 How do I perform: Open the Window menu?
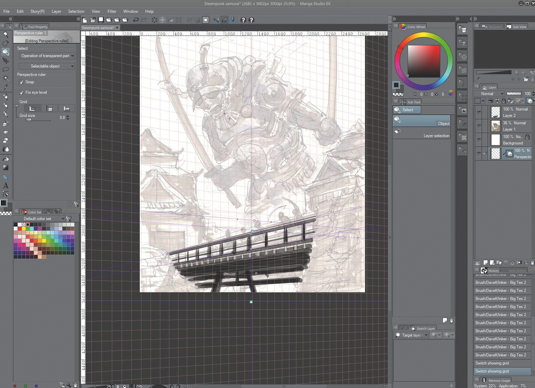tap(130, 11)
